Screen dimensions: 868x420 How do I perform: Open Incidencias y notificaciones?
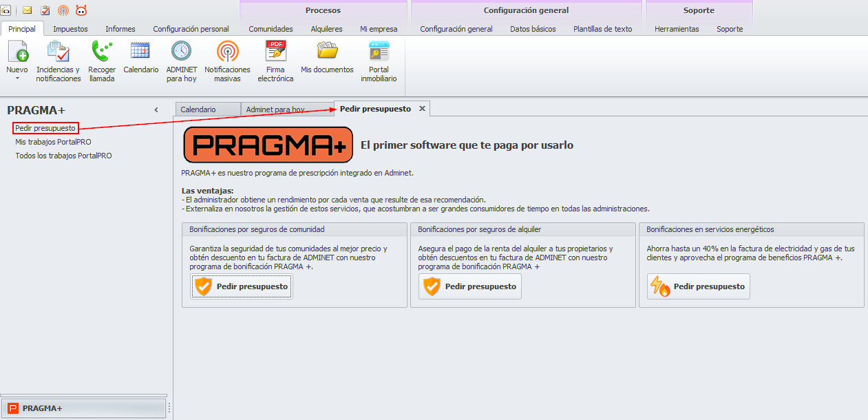tap(59, 61)
